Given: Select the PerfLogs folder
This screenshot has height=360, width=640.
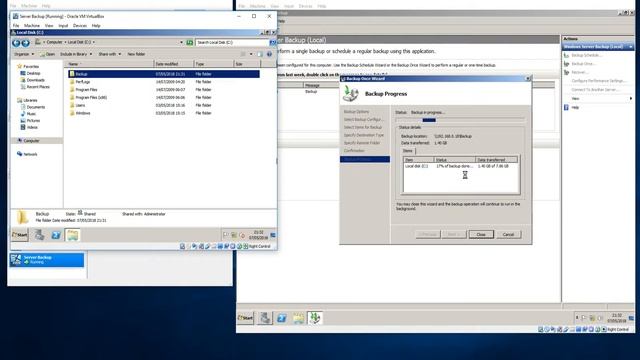Looking at the screenshot, I should [82, 82].
